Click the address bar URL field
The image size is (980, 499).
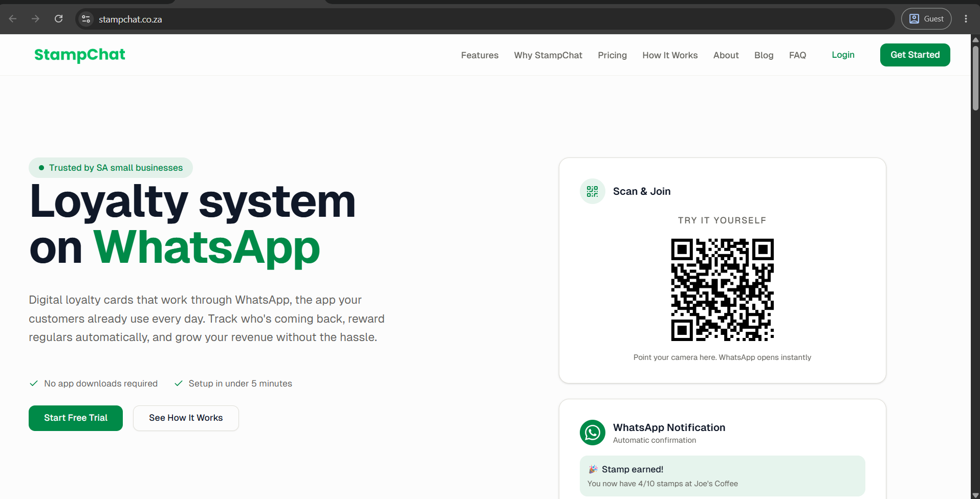pos(486,19)
